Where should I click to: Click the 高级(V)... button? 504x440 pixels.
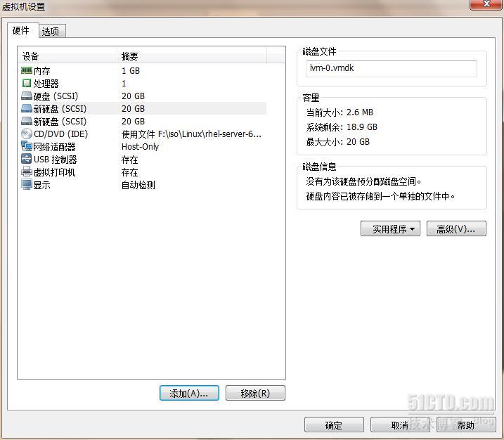coord(456,228)
